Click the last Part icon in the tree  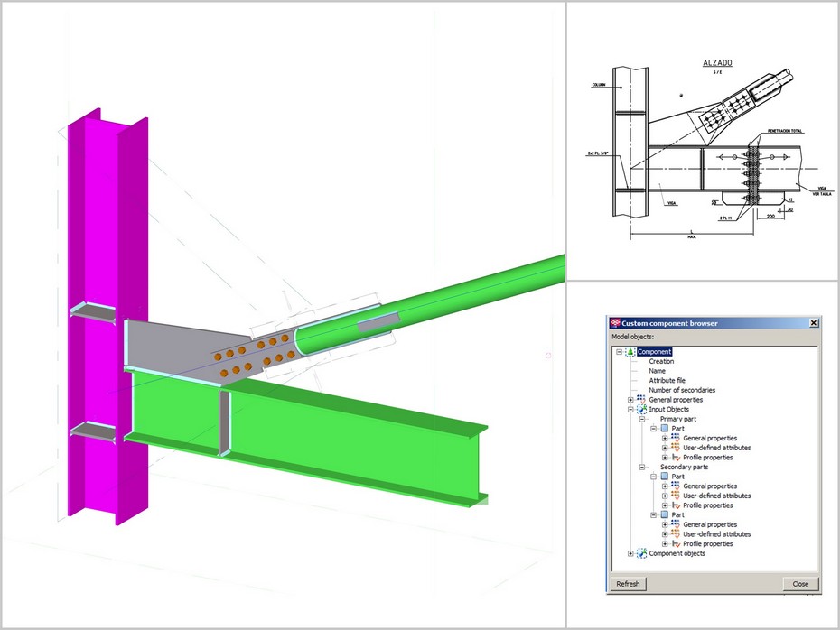[x=665, y=514]
